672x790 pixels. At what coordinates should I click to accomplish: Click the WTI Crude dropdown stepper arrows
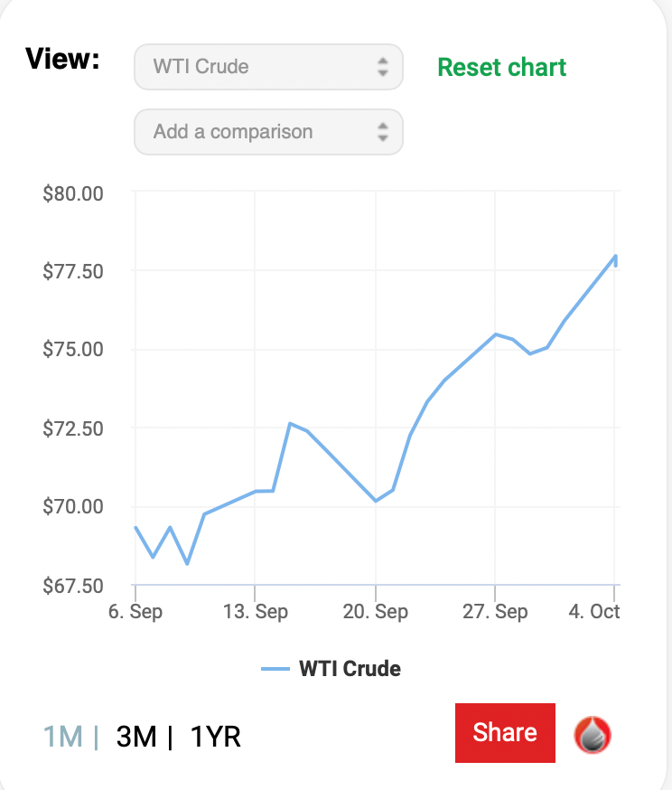tap(383, 67)
